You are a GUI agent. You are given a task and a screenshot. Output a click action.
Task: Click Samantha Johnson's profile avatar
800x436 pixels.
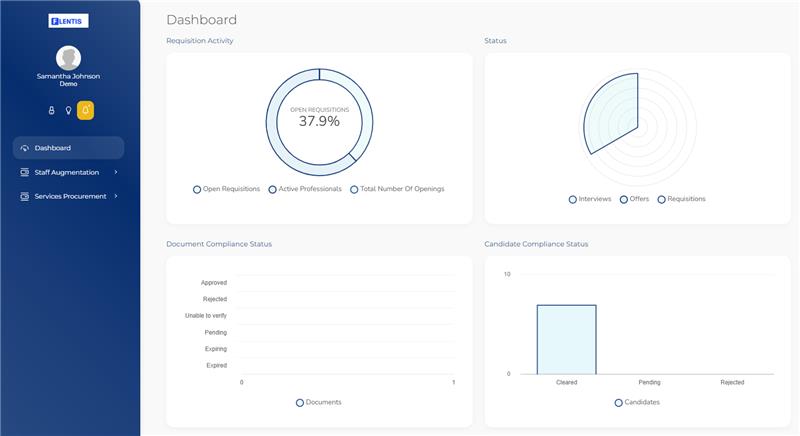68,58
